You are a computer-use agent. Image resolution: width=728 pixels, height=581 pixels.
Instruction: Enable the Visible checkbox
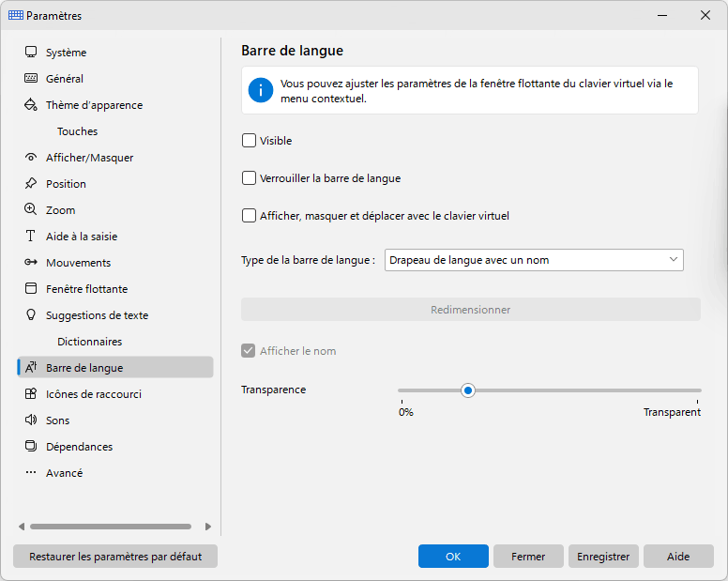(249, 140)
